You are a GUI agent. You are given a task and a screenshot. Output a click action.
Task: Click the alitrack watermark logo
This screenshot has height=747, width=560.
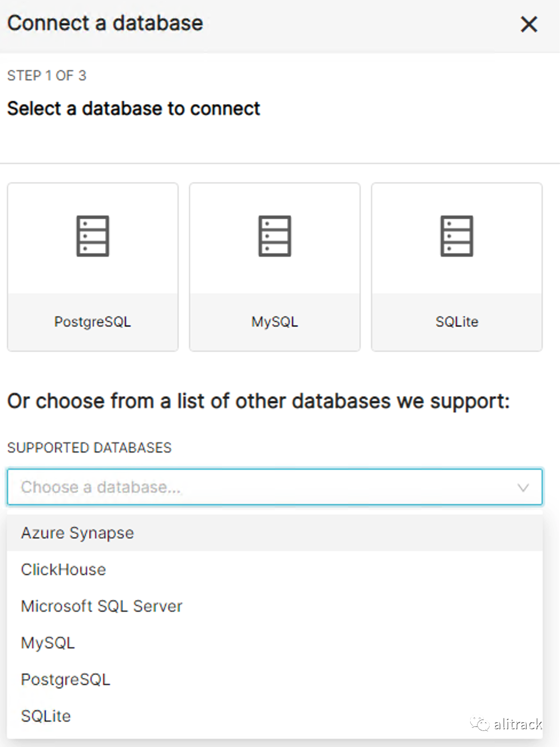(x=506, y=725)
